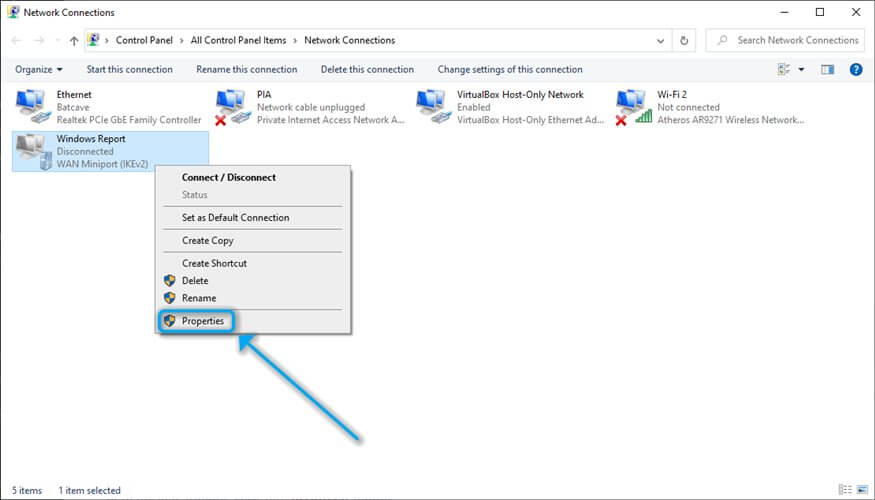This screenshot has width=875, height=500.
Task: Expand the chevron after All Control Panel Items
Action: coord(295,41)
